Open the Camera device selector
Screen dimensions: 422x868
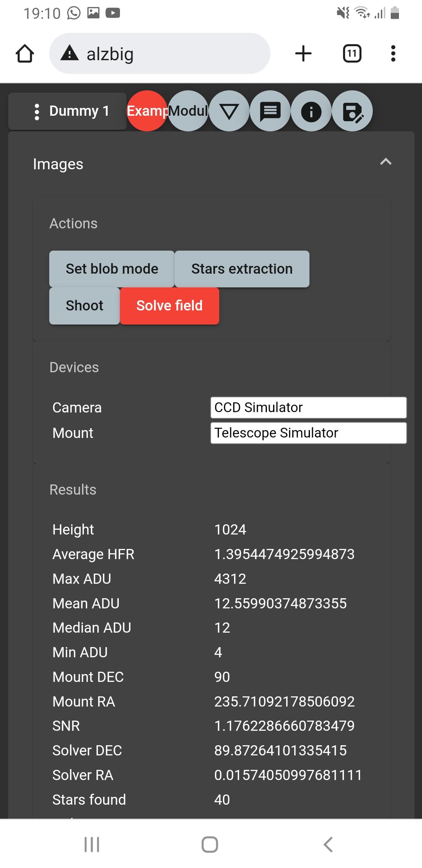308,407
